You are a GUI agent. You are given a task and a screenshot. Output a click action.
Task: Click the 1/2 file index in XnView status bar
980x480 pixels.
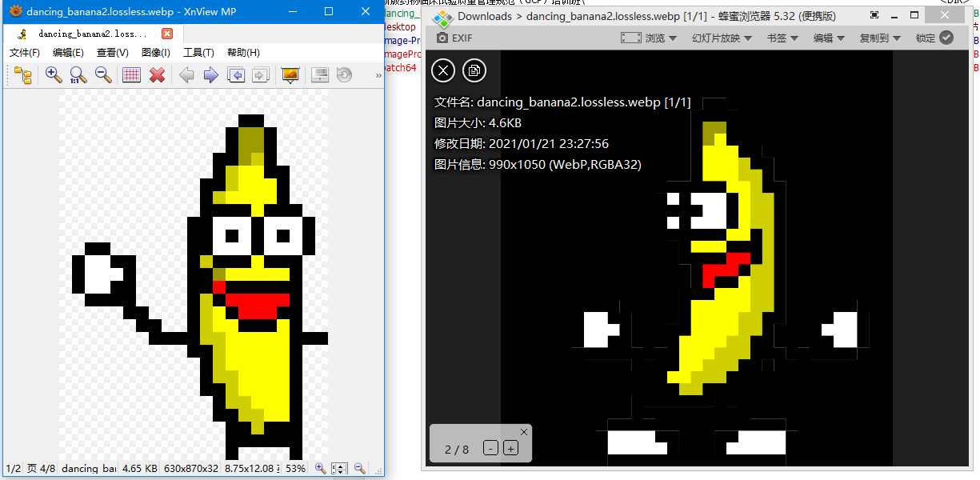(14, 469)
